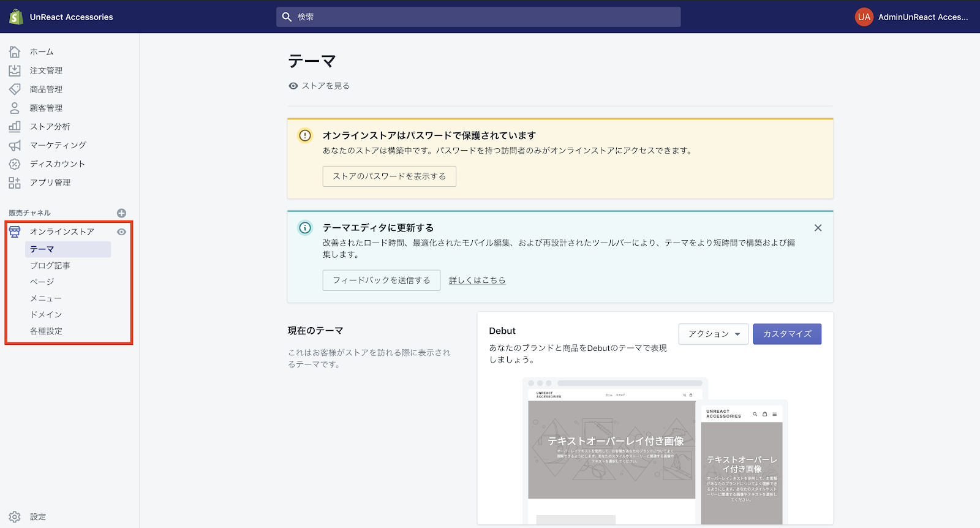This screenshot has height=528, width=980.
Task: Click the ストア分析 chart icon
Action: point(15,127)
